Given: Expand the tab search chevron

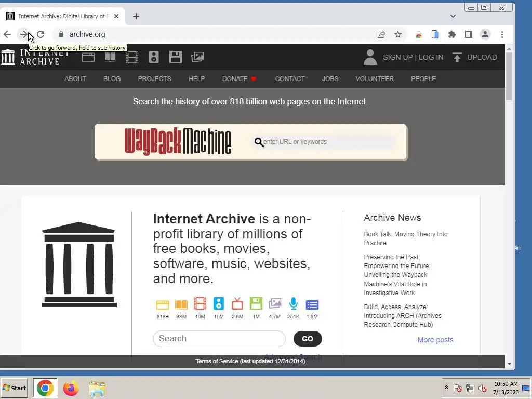Looking at the screenshot, I should (x=453, y=16).
